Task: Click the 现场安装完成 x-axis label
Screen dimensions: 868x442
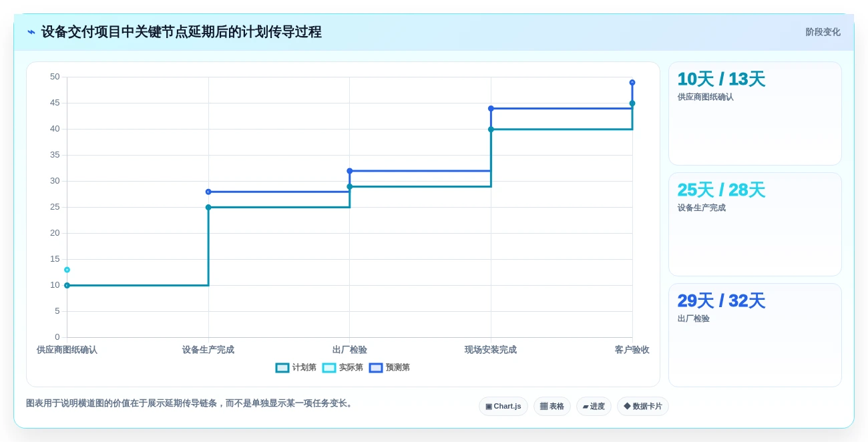Action: coord(491,350)
